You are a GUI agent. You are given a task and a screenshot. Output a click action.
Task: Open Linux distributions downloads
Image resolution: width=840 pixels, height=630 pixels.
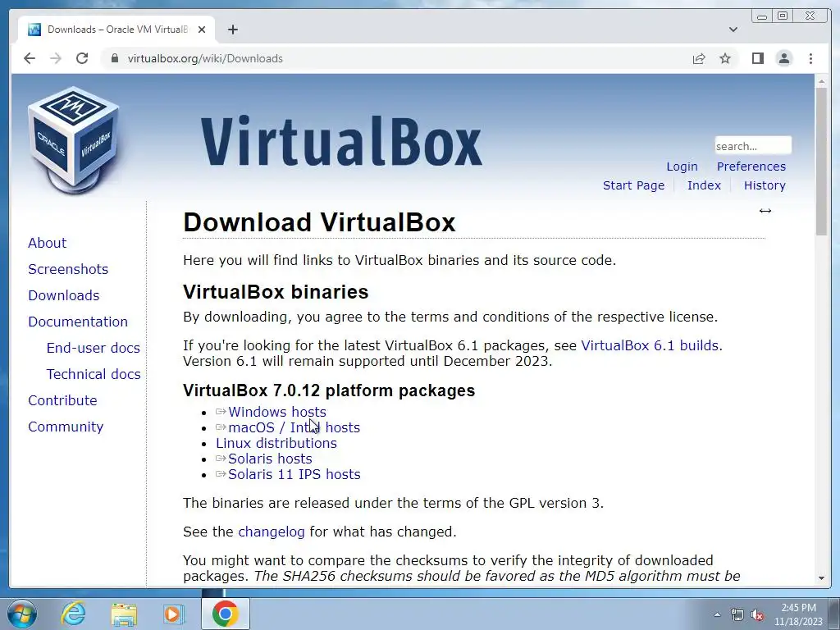click(276, 443)
